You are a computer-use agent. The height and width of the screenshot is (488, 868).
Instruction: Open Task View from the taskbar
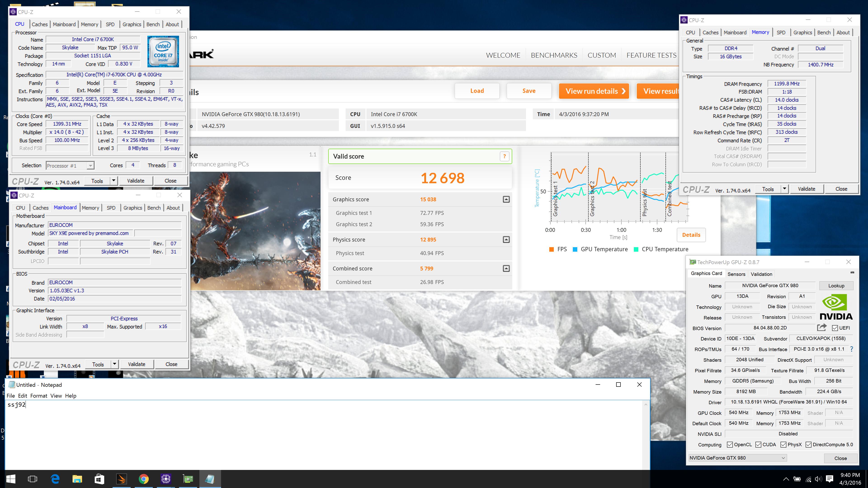click(x=33, y=479)
